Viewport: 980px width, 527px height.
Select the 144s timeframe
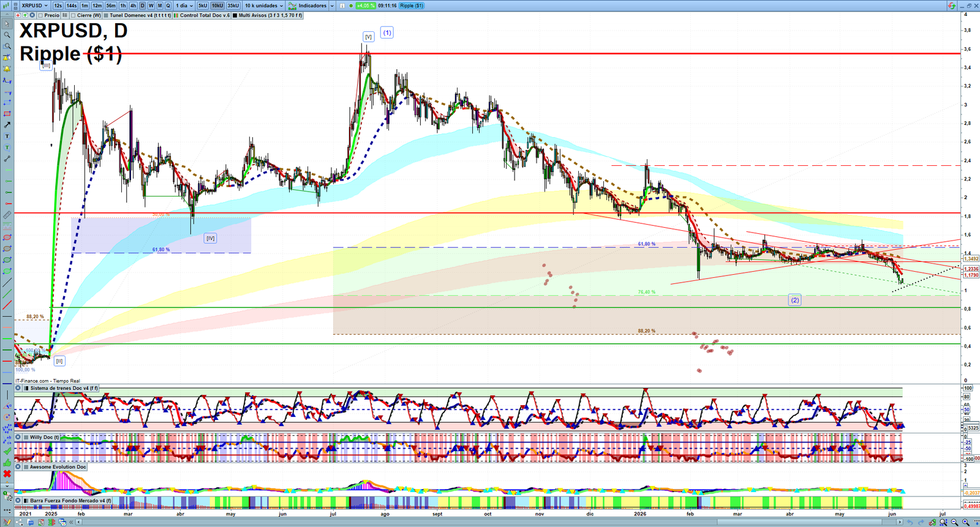[x=72, y=6]
